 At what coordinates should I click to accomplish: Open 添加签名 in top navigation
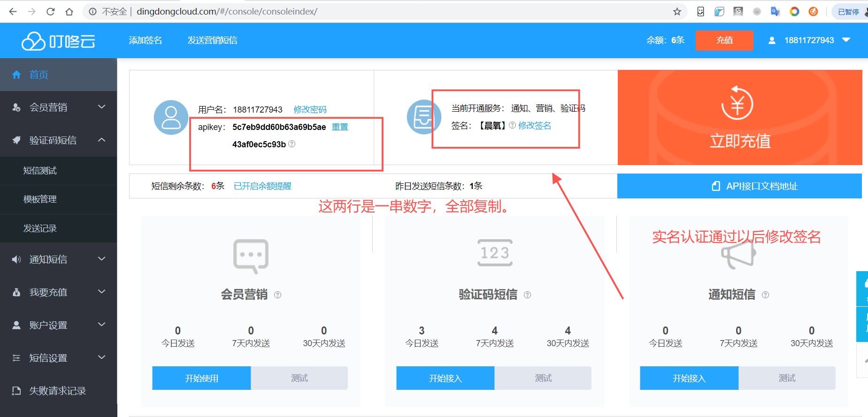146,40
